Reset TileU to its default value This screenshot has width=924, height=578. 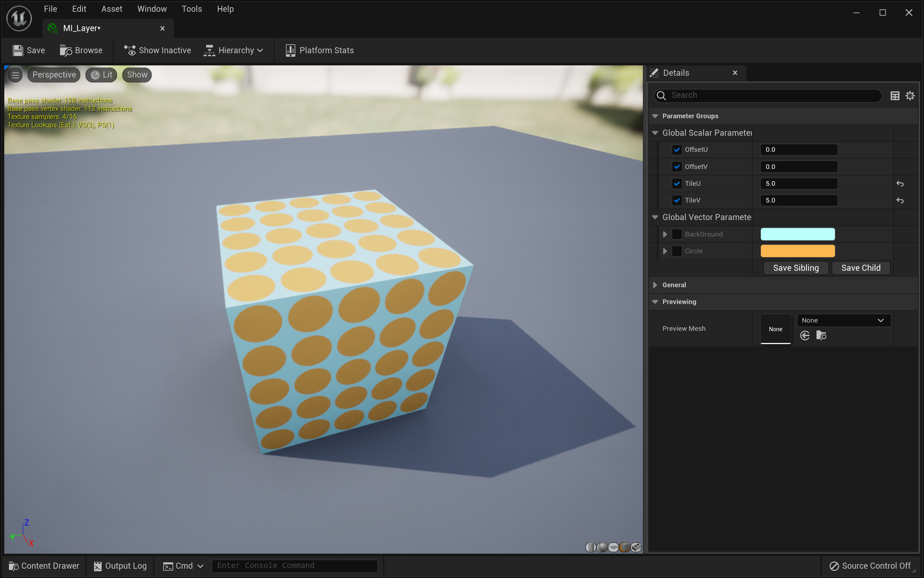tap(900, 184)
